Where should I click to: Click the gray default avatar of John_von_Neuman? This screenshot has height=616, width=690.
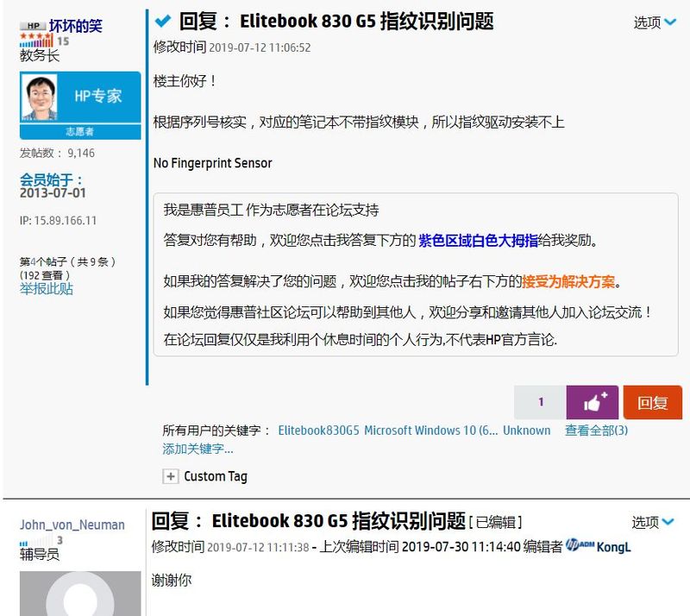pyautogui.click(x=80, y=594)
